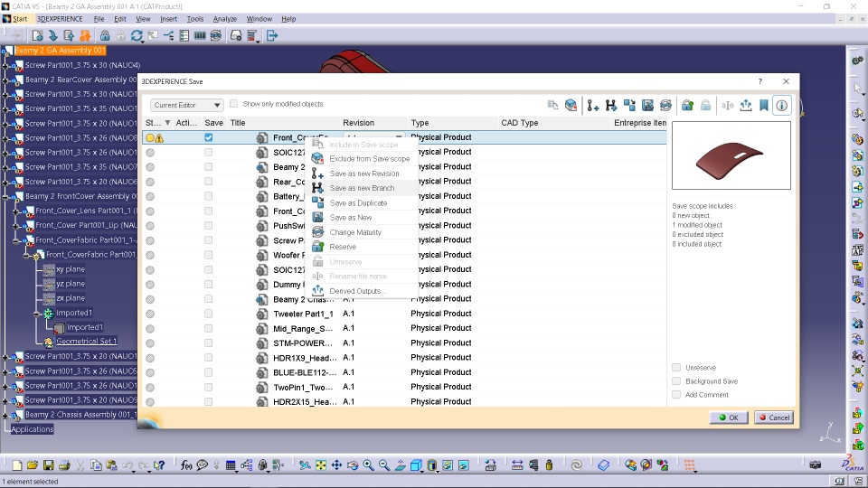Choose Save as Duplicate in context menu
Image resolution: width=868 pixels, height=488 pixels.
pos(362,203)
